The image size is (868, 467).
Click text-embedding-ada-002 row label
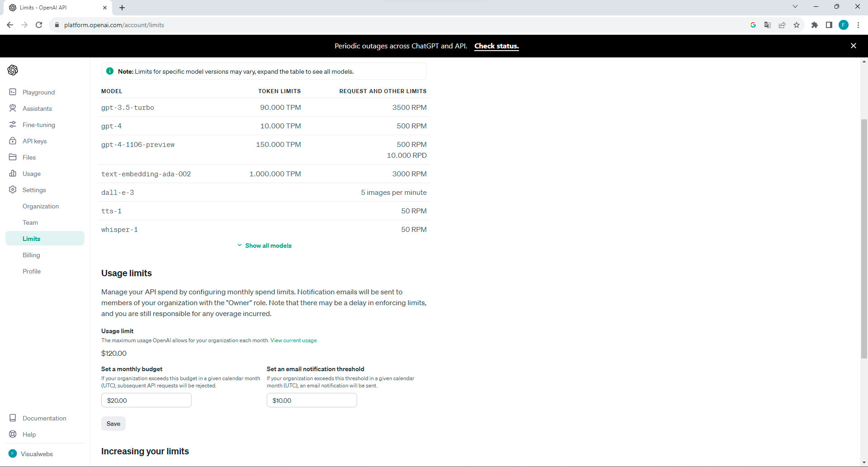(146, 174)
